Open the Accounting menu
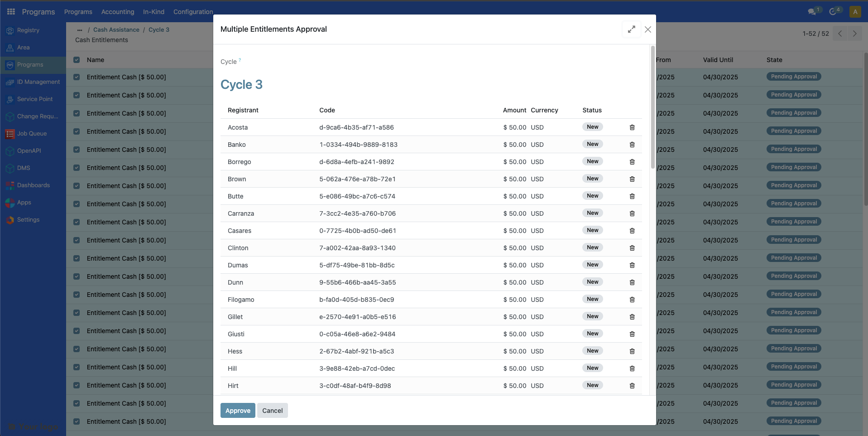 click(x=118, y=12)
